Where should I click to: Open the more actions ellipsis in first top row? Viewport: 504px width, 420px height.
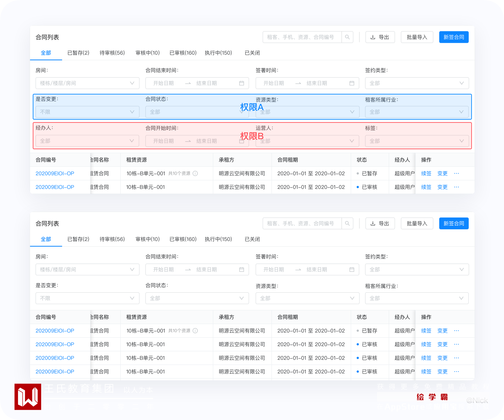[456, 173]
